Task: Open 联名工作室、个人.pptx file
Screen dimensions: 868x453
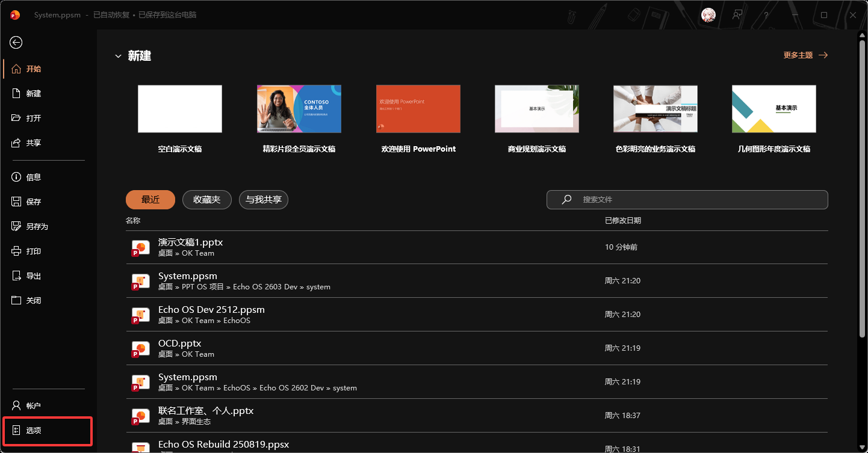Action: tap(477, 416)
